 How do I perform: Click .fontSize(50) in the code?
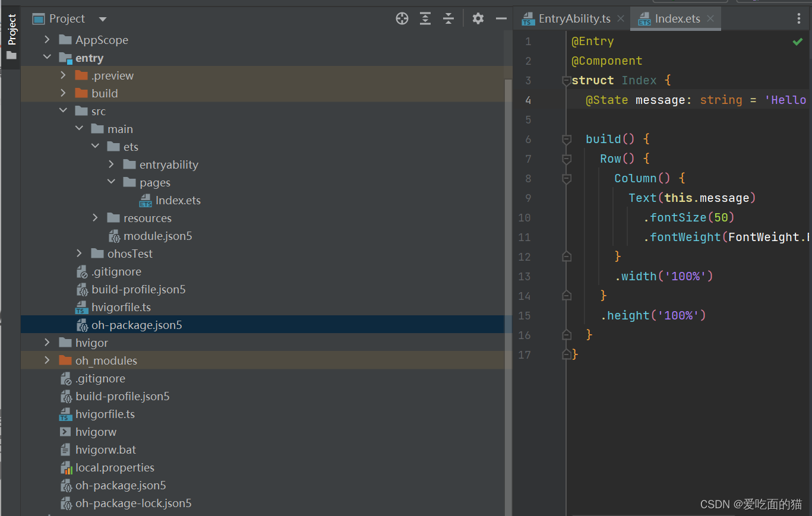pyautogui.click(x=689, y=217)
